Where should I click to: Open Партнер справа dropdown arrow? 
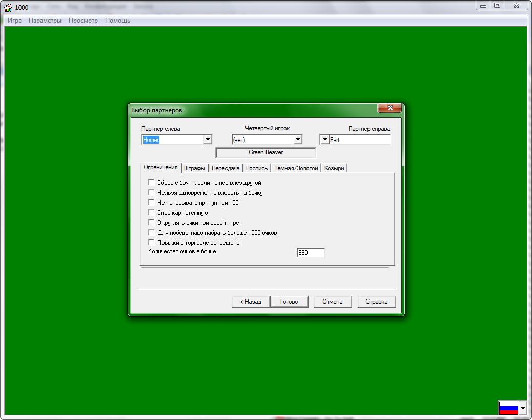click(325, 139)
